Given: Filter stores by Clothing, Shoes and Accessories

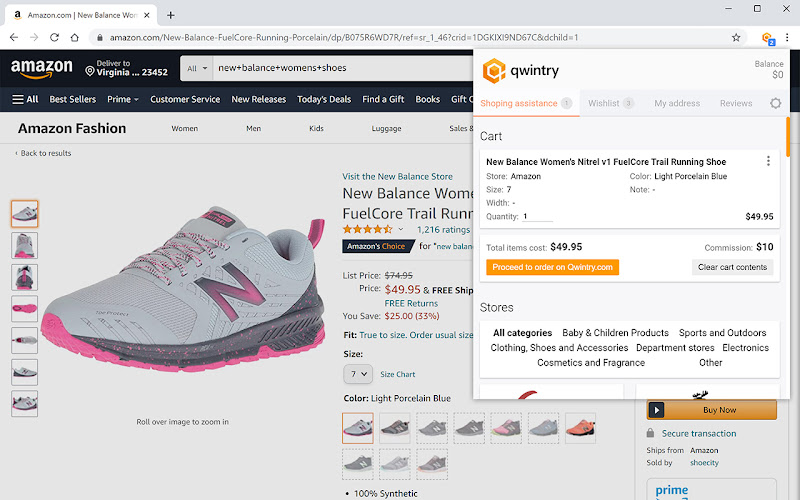Looking at the screenshot, I should [x=559, y=347].
